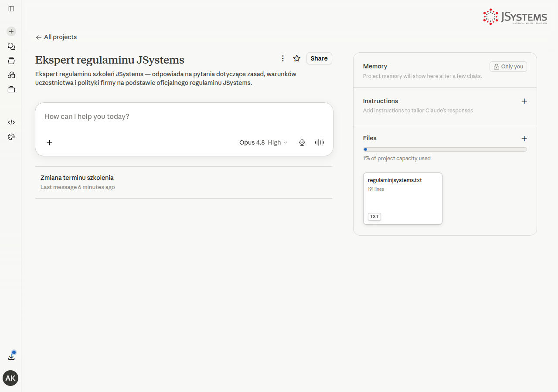The width and height of the screenshot is (558, 392).
Task: Click the Share button
Action: click(x=319, y=58)
